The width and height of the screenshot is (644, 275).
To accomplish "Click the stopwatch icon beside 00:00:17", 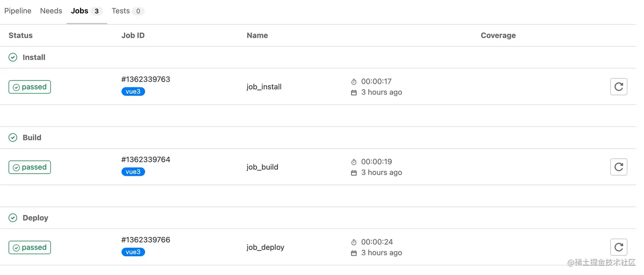I will (x=354, y=82).
